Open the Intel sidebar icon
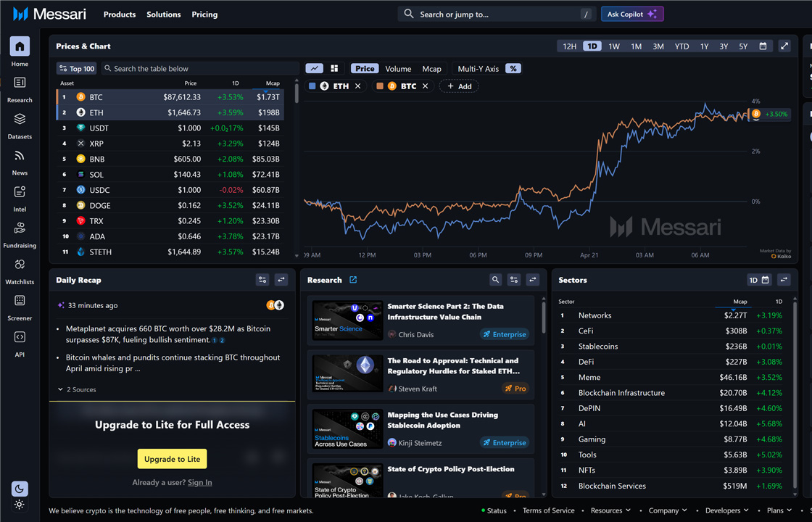812x522 pixels. [x=20, y=191]
